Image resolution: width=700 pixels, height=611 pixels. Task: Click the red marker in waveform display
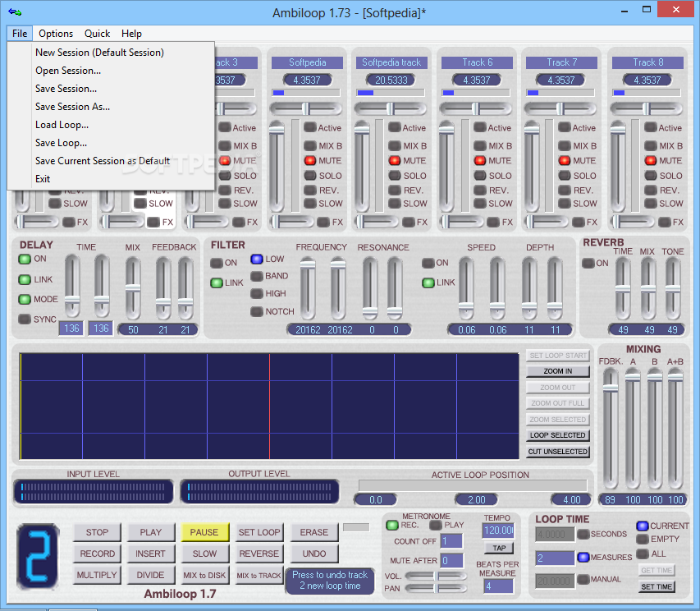(269, 406)
